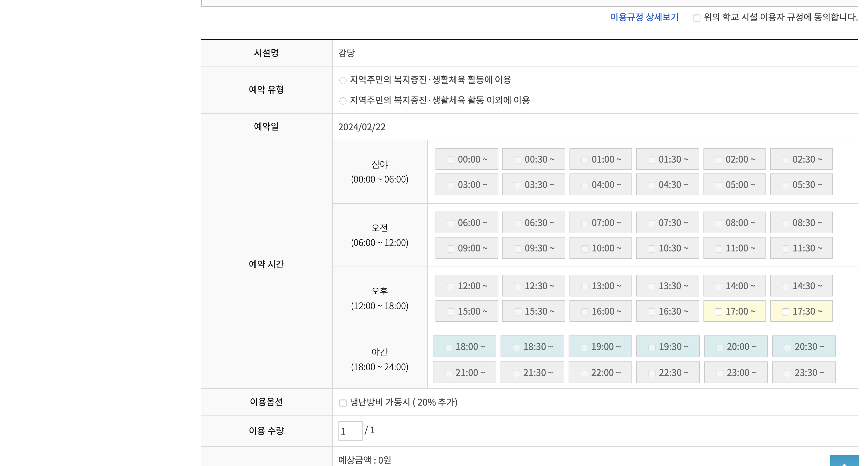
Task: Tick the 00:00 late-night slot
Action: pos(451,160)
